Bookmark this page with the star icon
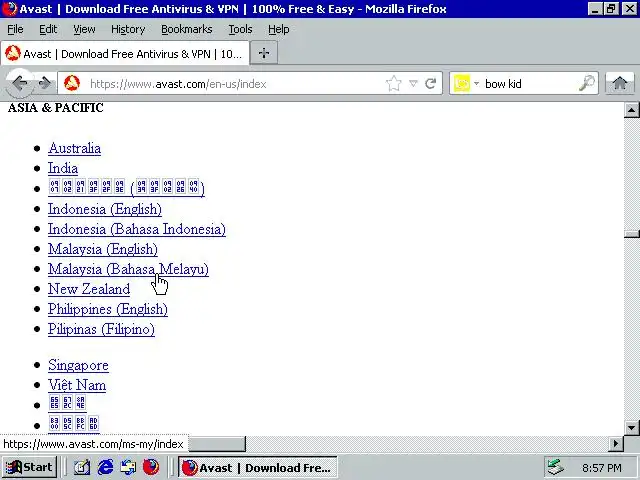Viewport: 640px width, 480px height. coord(393,84)
